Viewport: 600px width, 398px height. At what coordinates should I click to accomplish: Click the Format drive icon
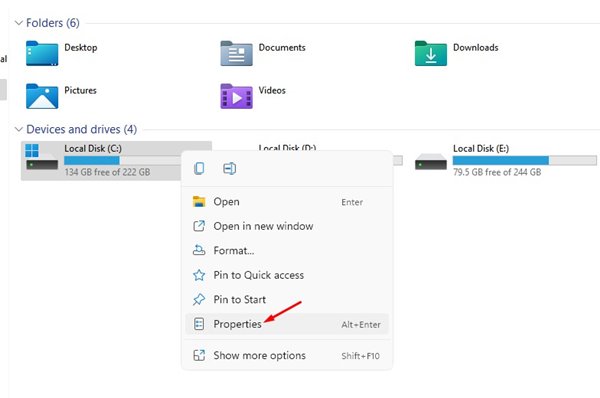(x=199, y=250)
